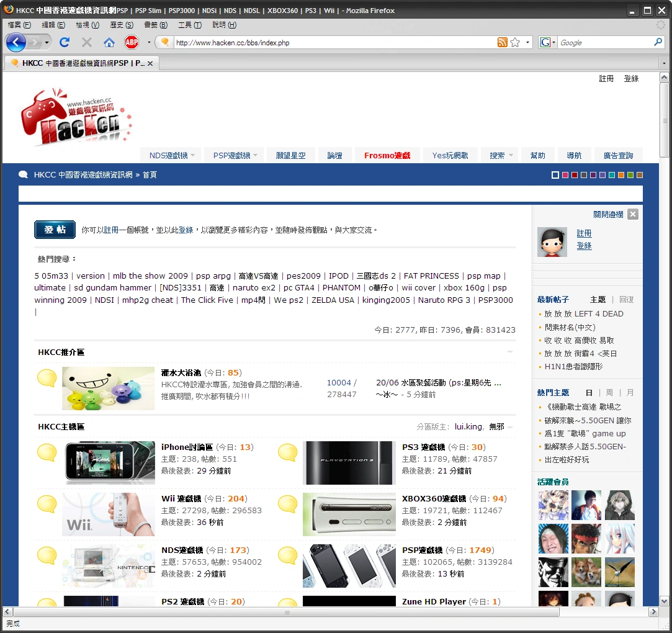Open the search engine chooser dropdown arrow
This screenshot has width=672, height=633.
click(x=553, y=42)
